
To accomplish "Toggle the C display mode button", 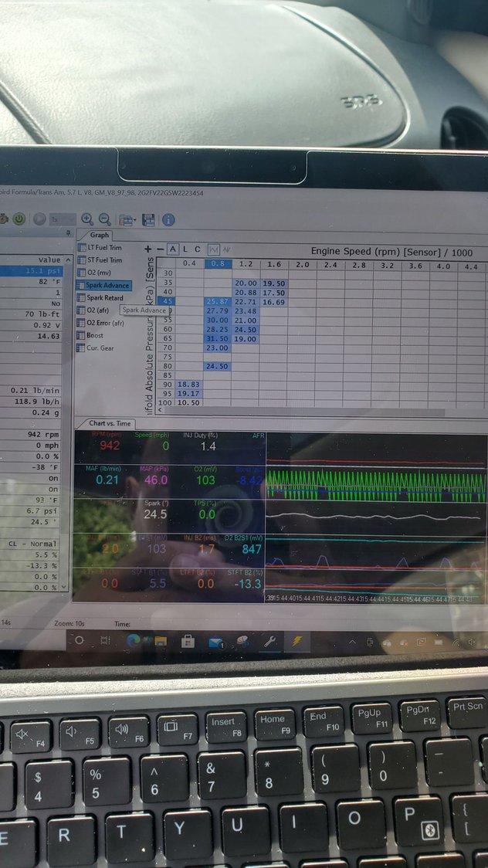I will pyautogui.click(x=198, y=249).
